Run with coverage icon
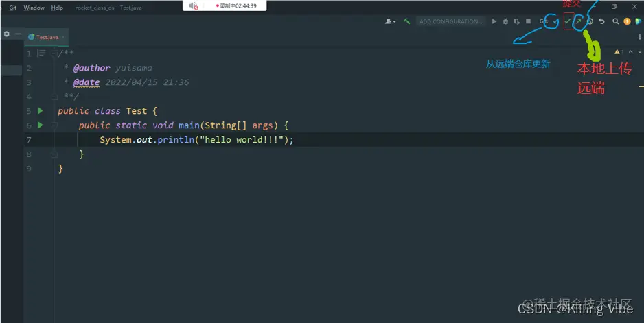Screen dimensions: 644x323 point(517,21)
